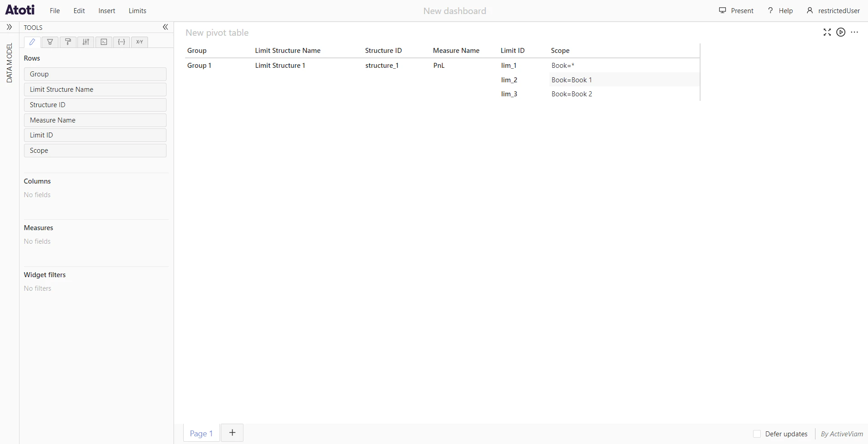Toggle full-screen view for the pivot table widget
This screenshot has width=868, height=444.
click(x=827, y=32)
